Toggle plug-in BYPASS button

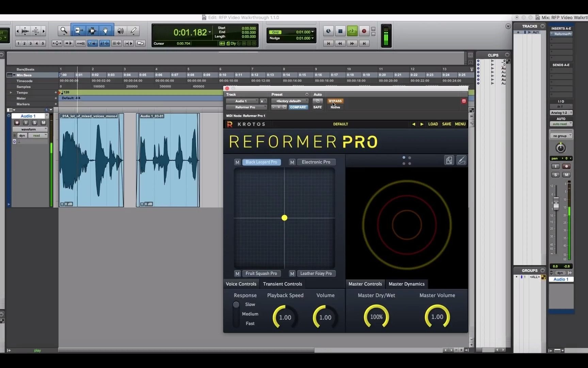pyautogui.click(x=335, y=101)
